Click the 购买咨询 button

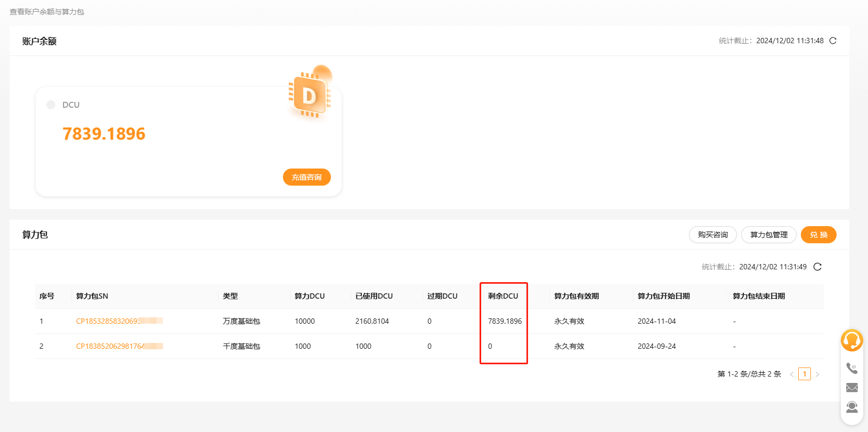click(712, 235)
